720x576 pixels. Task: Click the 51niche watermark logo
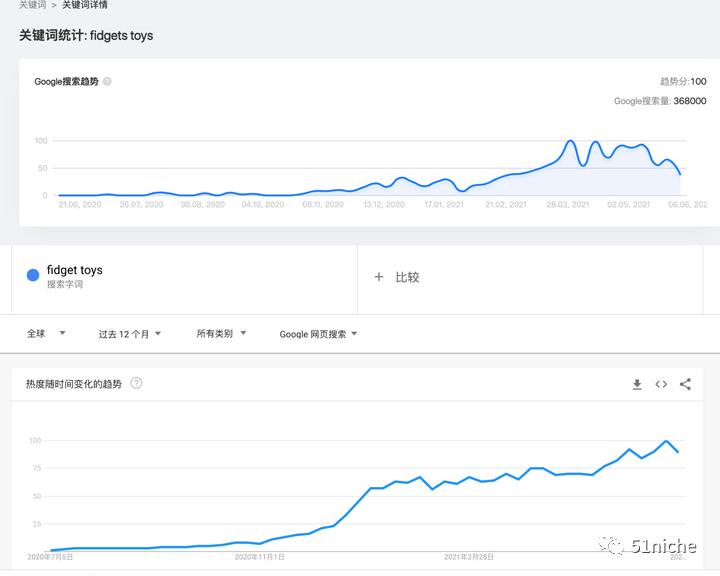(647, 546)
